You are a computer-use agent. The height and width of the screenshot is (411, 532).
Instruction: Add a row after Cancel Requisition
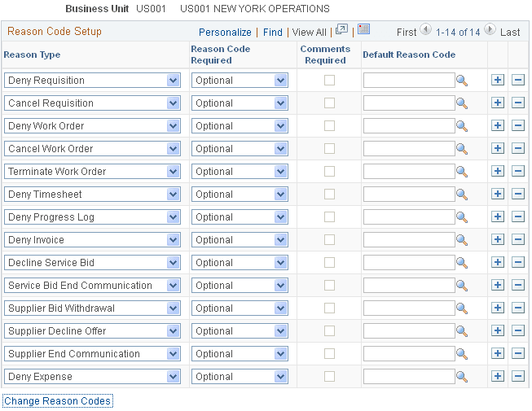tap(498, 103)
